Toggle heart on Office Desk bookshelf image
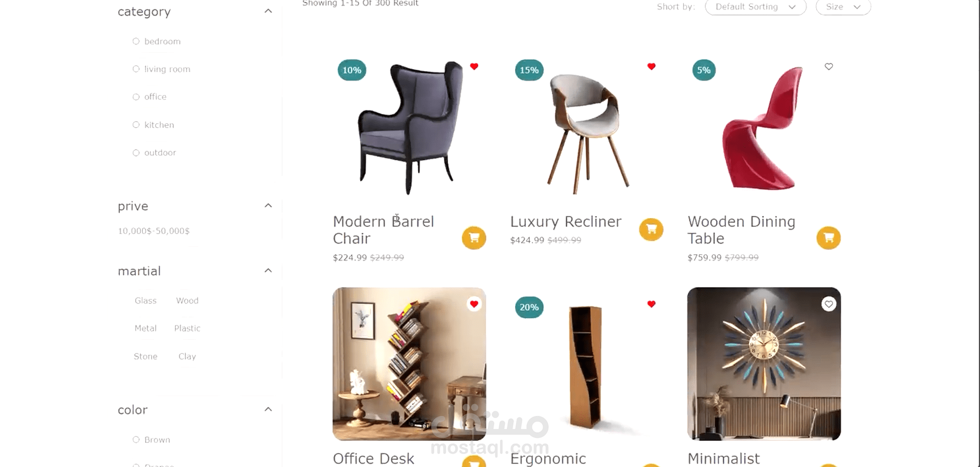Viewport: 980px width, 467px height. (x=474, y=304)
